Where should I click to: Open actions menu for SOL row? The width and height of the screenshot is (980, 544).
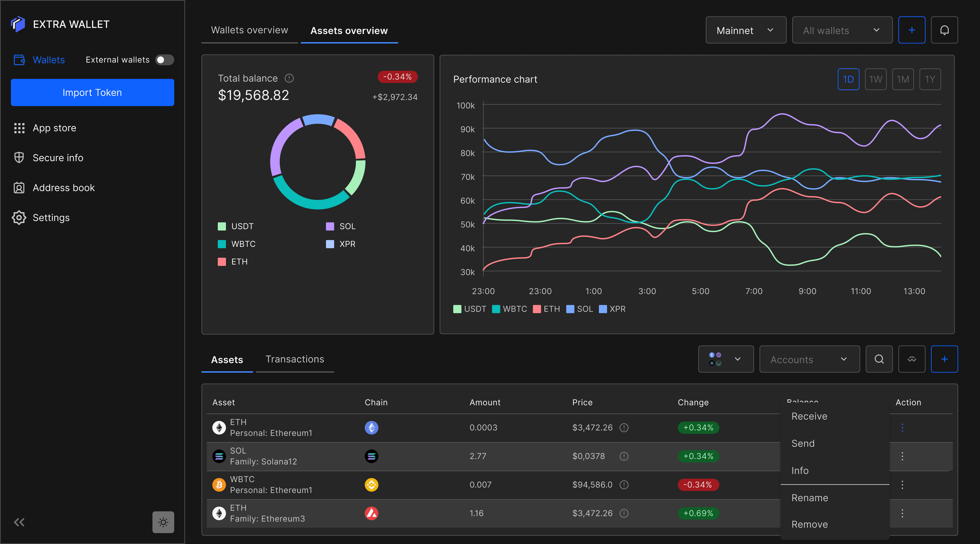click(x=902, y=456)
